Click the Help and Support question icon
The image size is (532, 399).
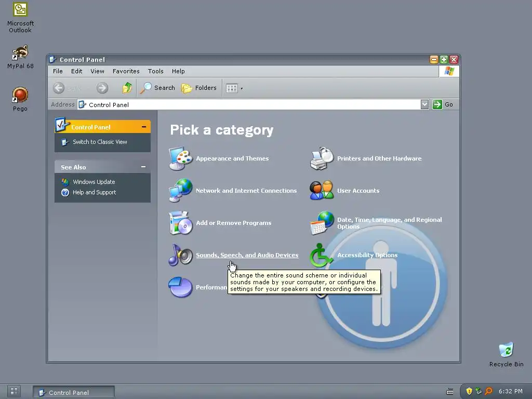[x=65, y=192]
